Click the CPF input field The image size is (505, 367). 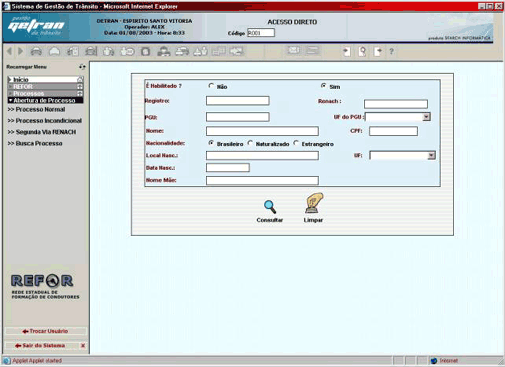pyautogui.click(x=393, y=131)
